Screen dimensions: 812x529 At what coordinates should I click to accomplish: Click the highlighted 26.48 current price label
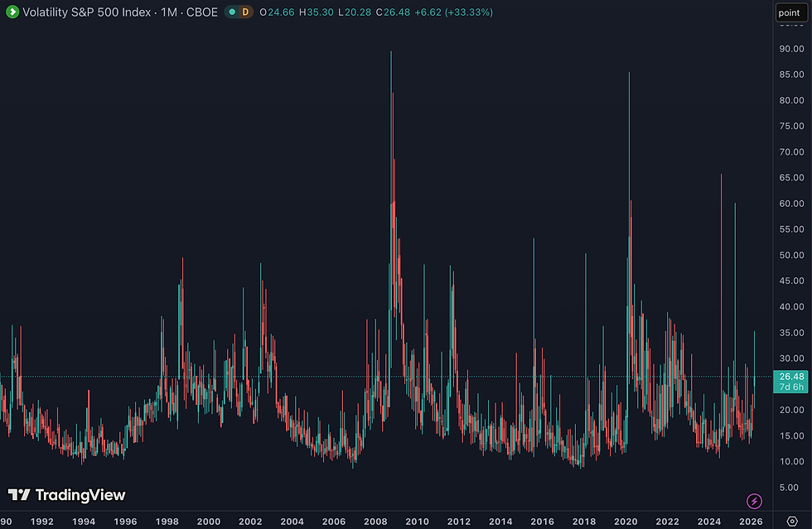coord(791,377)
